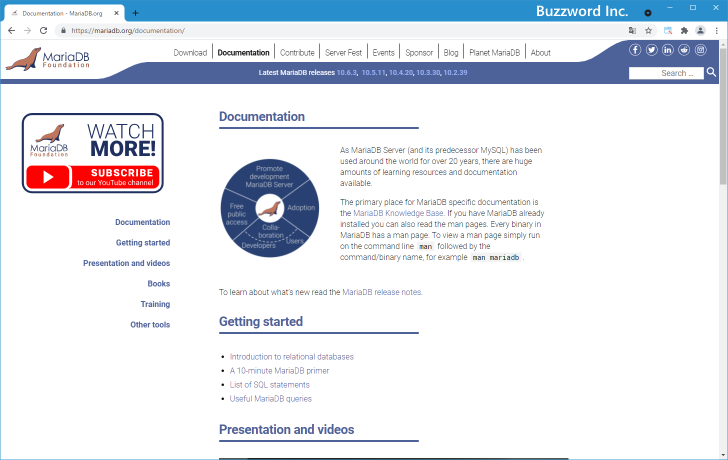This screenshot has height=460, width=728.
Task: Open MariaDB's Reddit page icon
Action: 684,50
